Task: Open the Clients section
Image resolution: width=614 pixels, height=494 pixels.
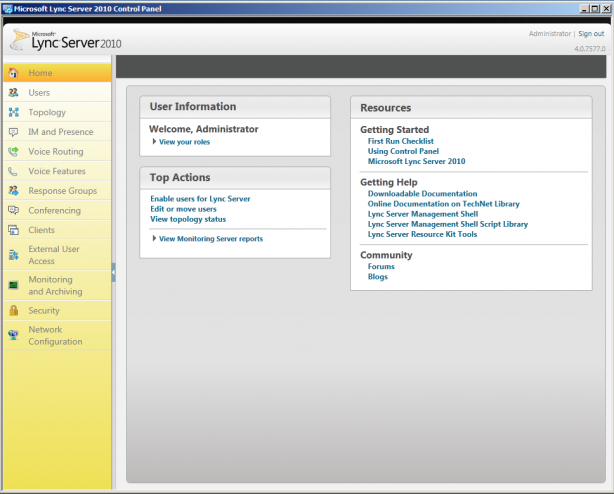Action: [x=57, y=230]
